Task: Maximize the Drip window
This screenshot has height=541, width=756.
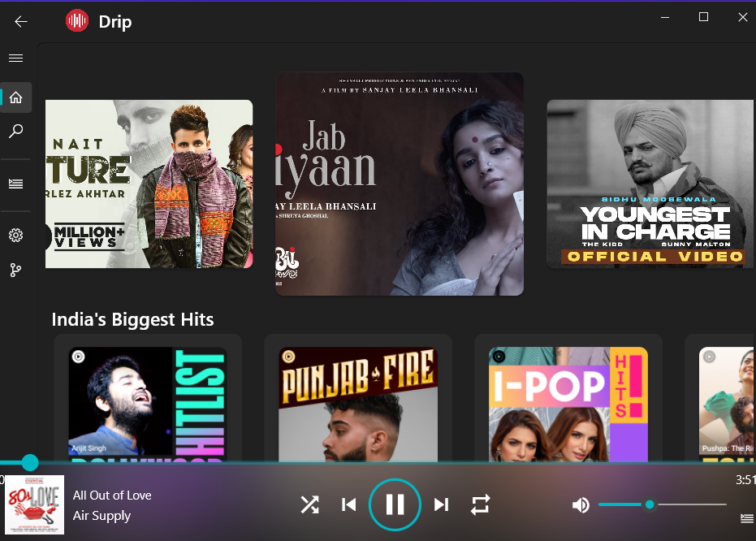Action: tap(703, 17)
